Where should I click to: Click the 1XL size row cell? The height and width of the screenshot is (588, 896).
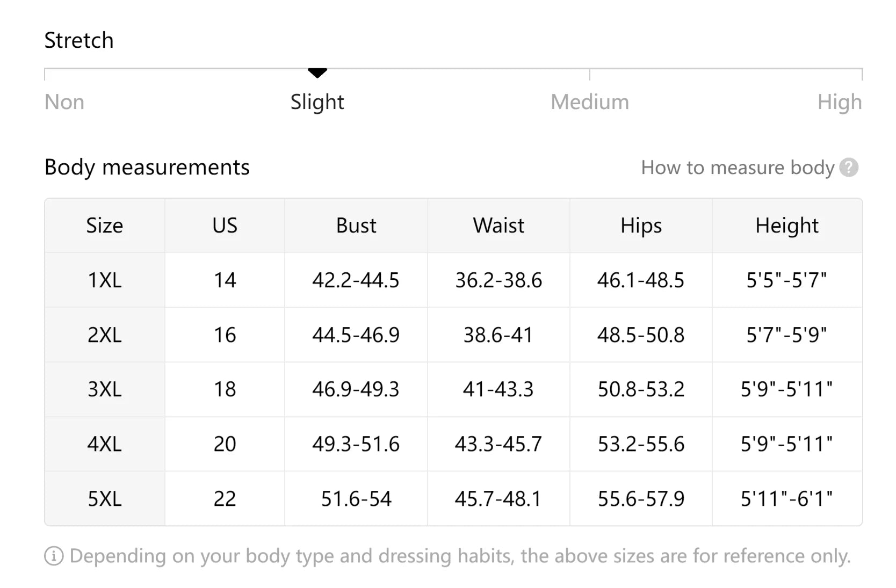pos(105,280)
